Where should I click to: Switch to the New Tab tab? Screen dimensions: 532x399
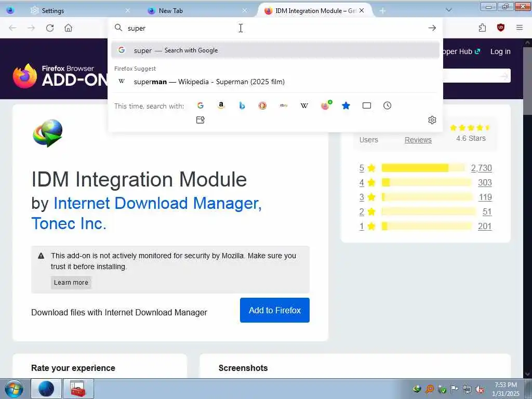(197, 10)
